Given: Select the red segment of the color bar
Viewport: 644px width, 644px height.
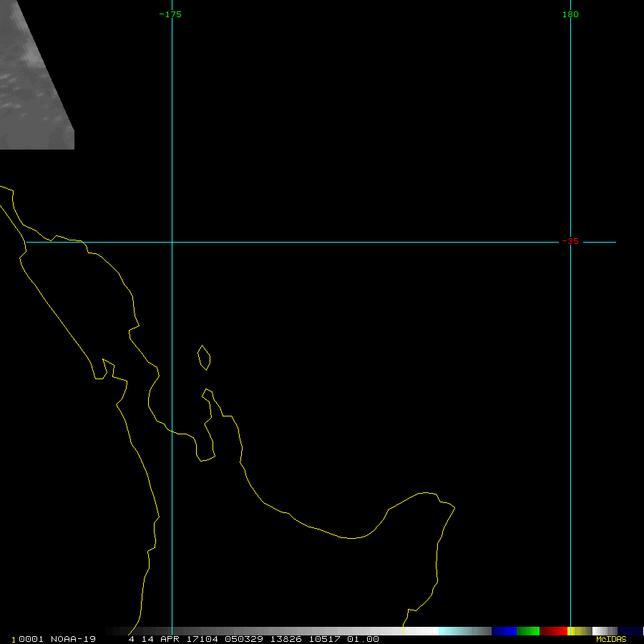Looking at the screenshot, I should click(x=553, y=631).
